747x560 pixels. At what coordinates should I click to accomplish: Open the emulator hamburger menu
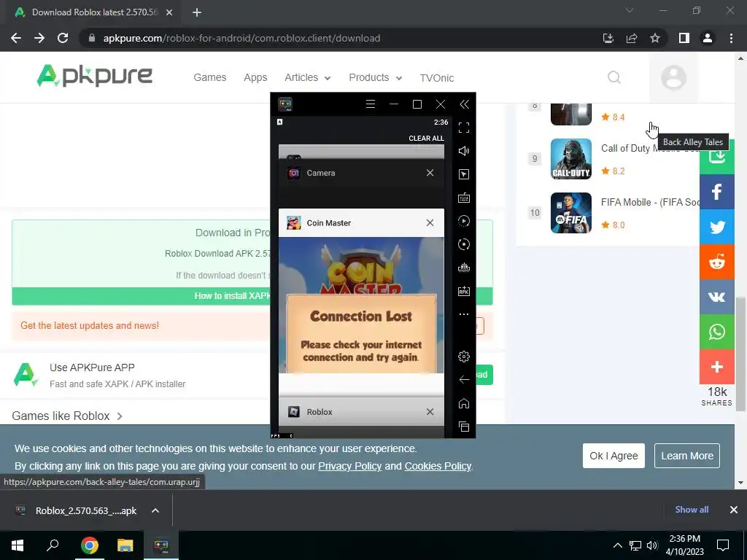[370, 104]
